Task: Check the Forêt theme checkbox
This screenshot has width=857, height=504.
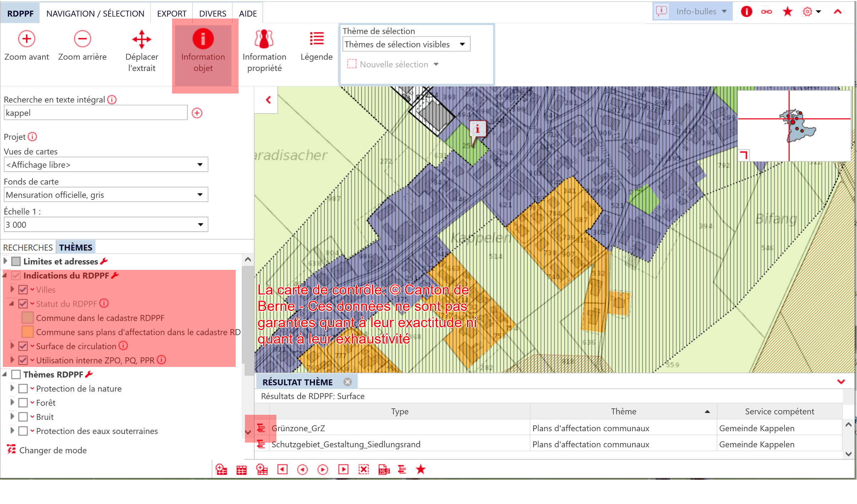Action: (23, 403)
